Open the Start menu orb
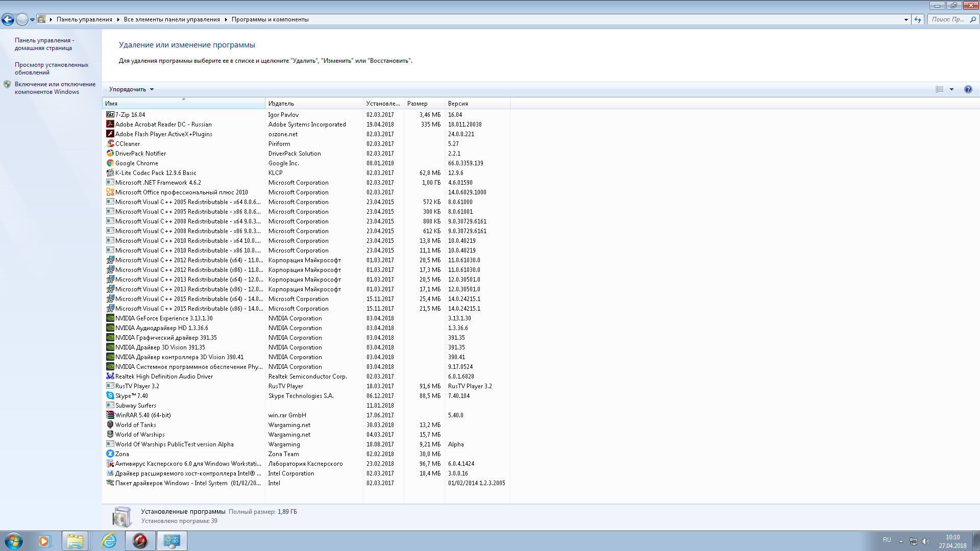980x551 pixels. [13, 541]
